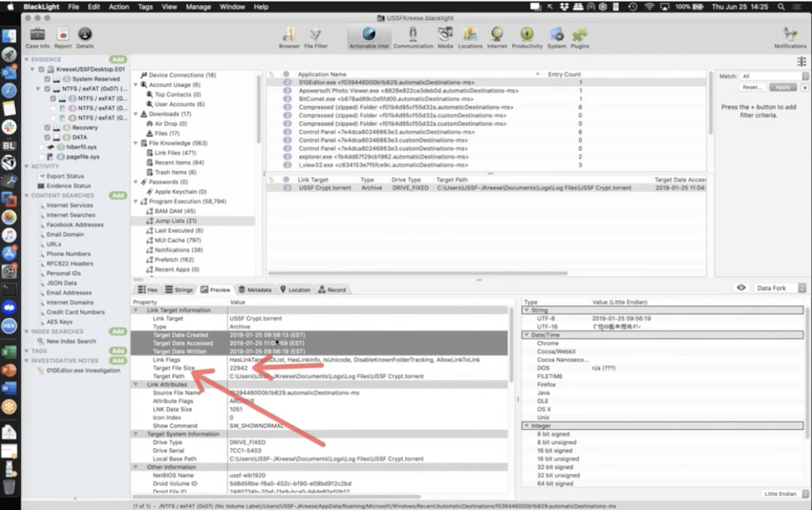
Task: Switch to the Strings tab
Action: coord(179,290)
